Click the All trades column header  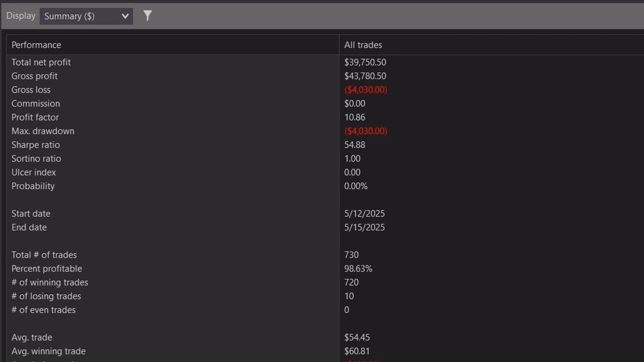coord(363,45)
